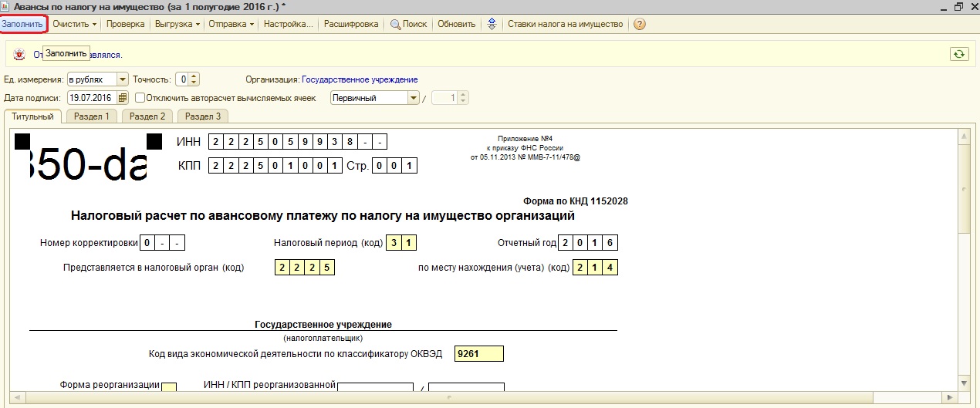Click the ОКВЭД code field 9261
Viewport: 980px width, 408px height.
coord(479,354)
